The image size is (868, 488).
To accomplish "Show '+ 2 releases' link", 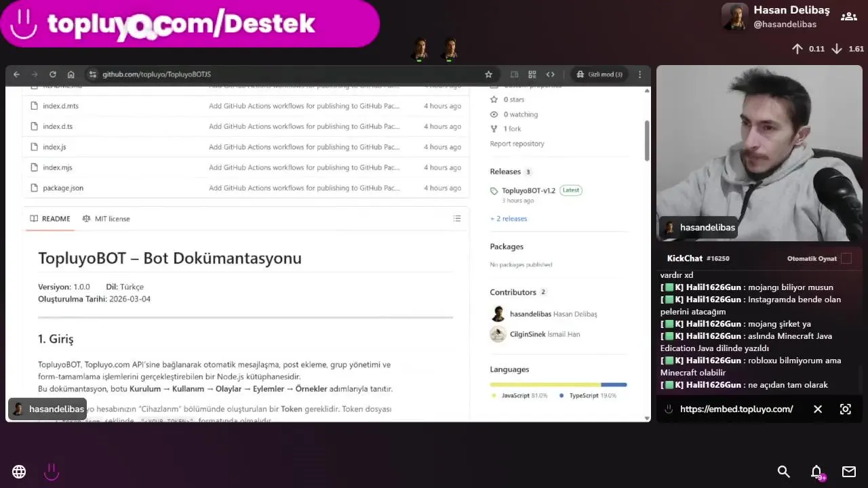I will point(509,219).
